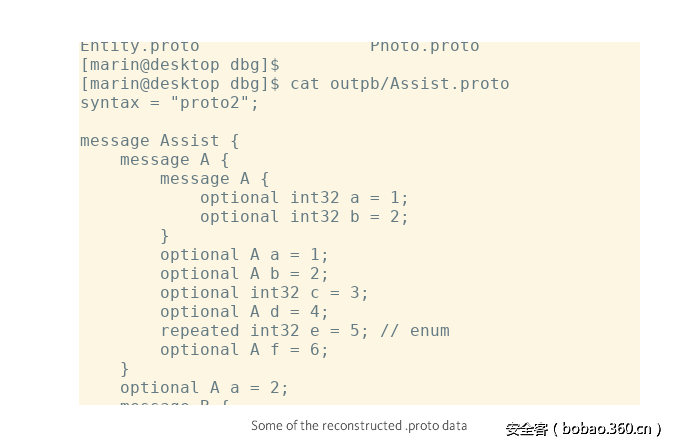Click the bobao.360.cn watermark link

tap(605, 429)
